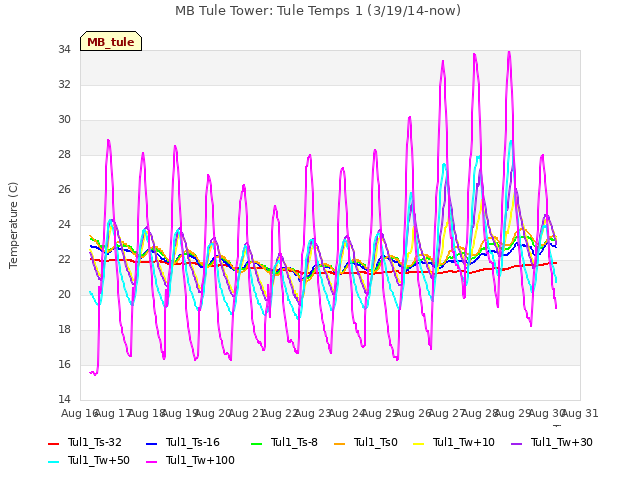The image size is (640, 480).
Task: Click y-axis tick label 22
Action: (64, 260)
